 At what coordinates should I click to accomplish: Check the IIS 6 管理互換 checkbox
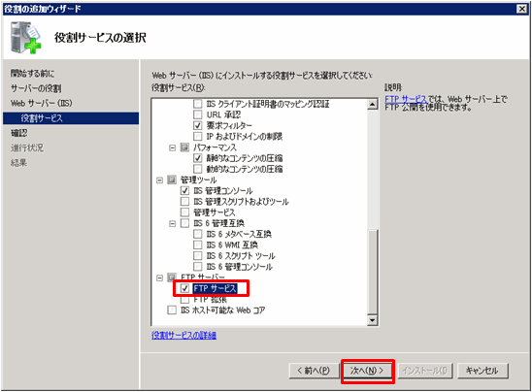(184, 223)
